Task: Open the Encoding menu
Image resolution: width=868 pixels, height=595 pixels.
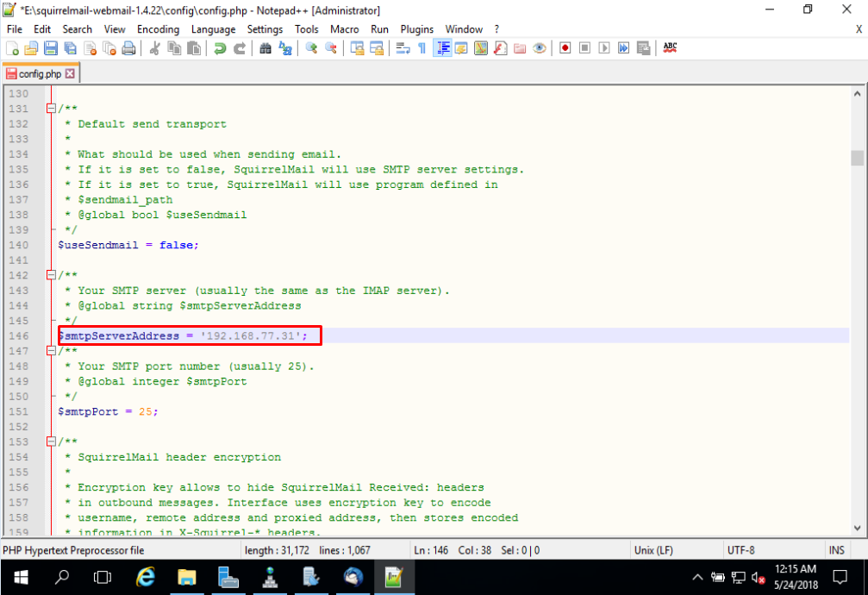Action: pos(159,29)
